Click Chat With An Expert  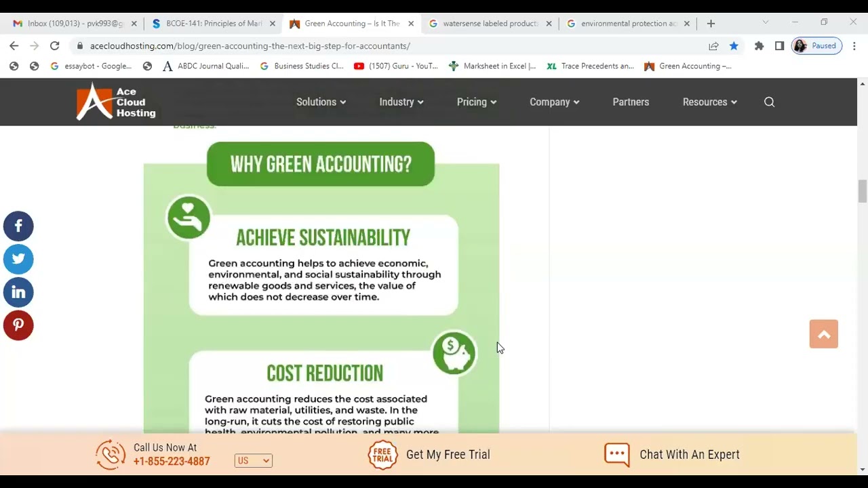point(690,455)
